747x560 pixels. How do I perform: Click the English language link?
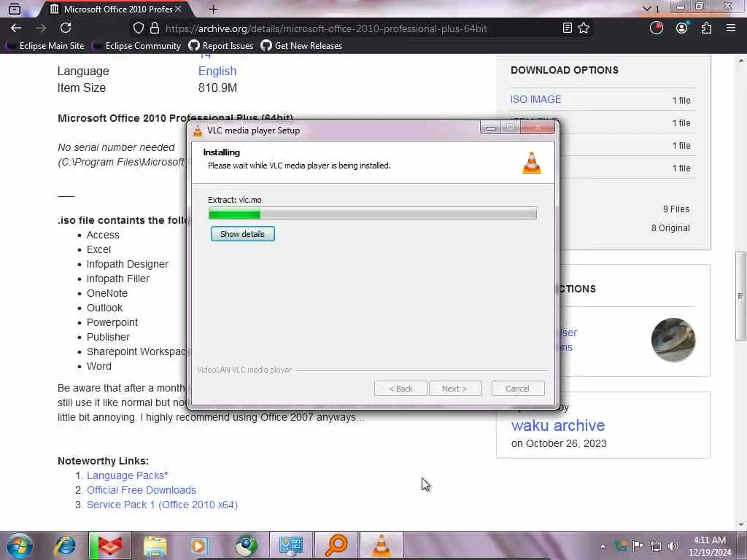[x=217, y=71]
